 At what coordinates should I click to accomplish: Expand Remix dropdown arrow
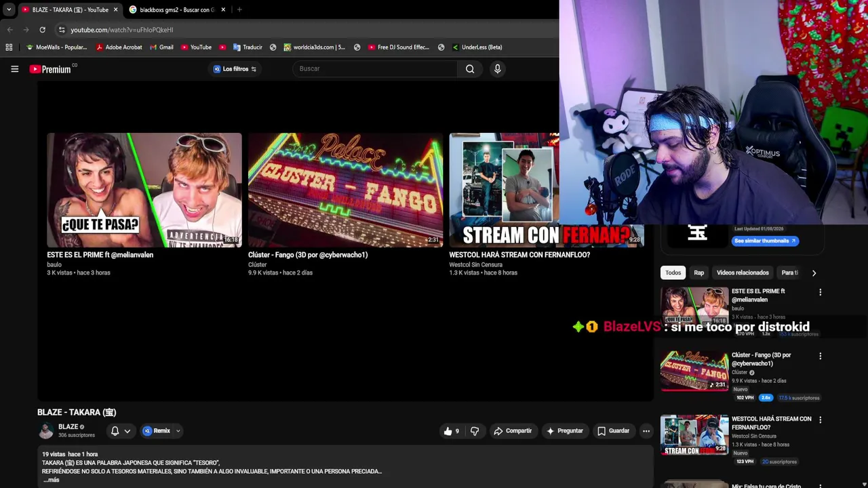(x=178, y=431)
